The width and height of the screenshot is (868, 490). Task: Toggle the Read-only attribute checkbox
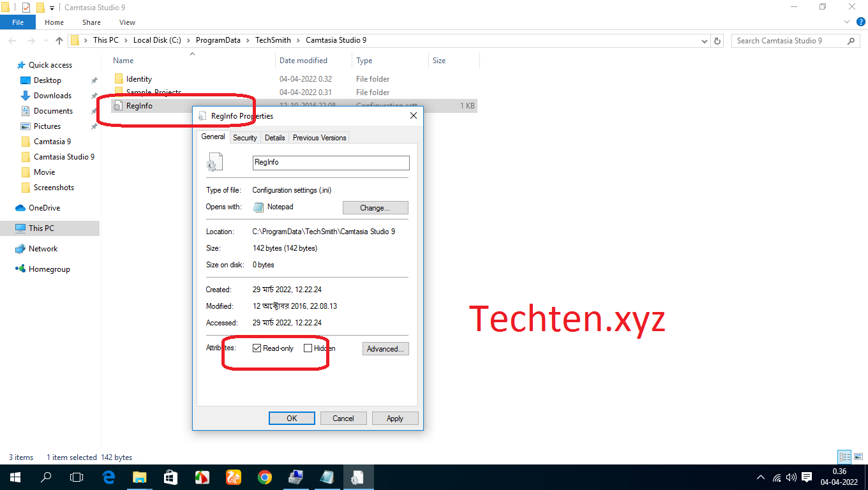(257, 348)
